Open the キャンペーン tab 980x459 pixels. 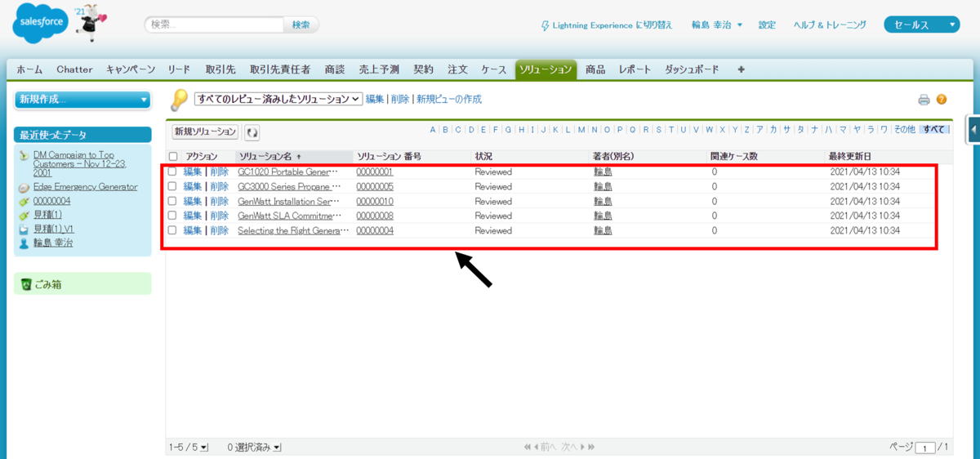(131, 69)
